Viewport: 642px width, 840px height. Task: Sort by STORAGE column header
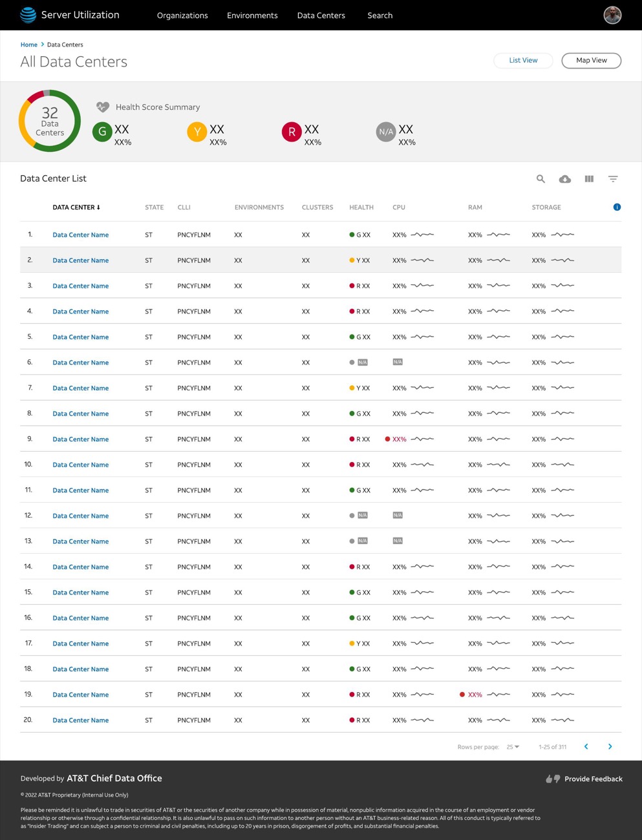click(546, 207)
